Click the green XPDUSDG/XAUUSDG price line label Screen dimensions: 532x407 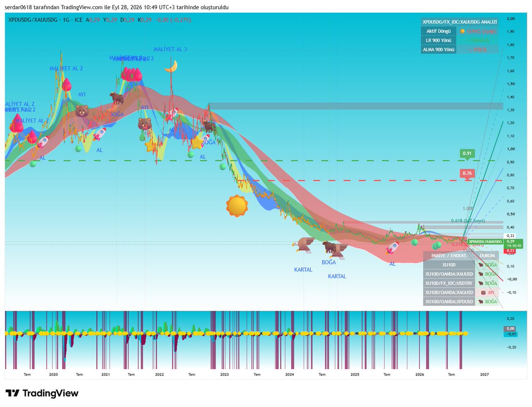tap(485, 241)
